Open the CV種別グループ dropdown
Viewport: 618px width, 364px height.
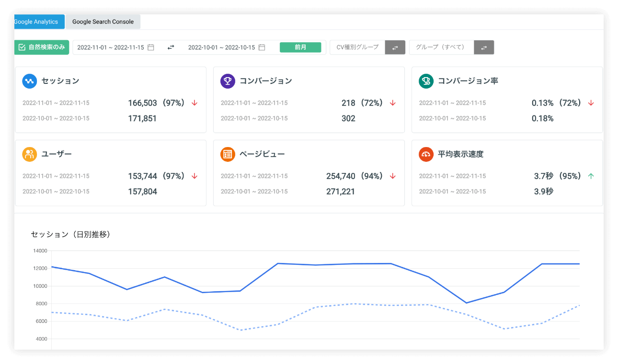tap(357, 47)
